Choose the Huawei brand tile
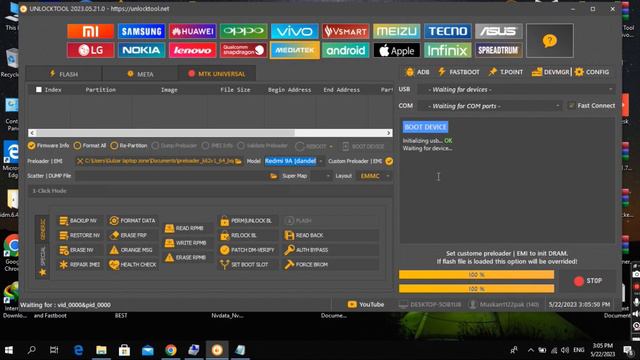This screenshot has height=360, width=640. (192, 31)
